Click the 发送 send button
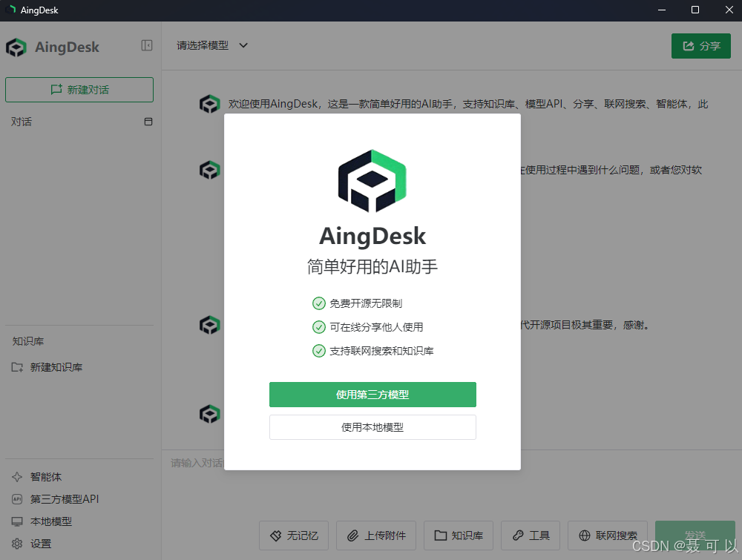Viewport: 742px width, 560px height. click(x=695, y=535)
